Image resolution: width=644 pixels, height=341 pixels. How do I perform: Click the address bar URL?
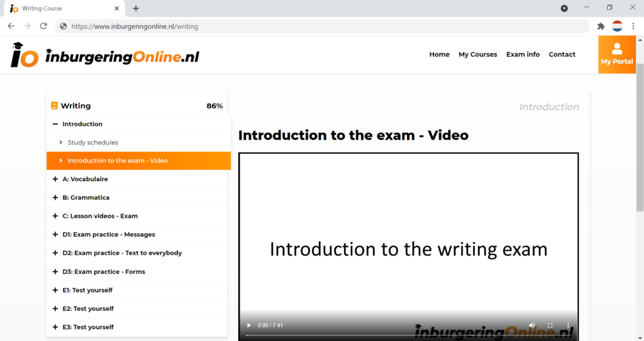(135, 26)
